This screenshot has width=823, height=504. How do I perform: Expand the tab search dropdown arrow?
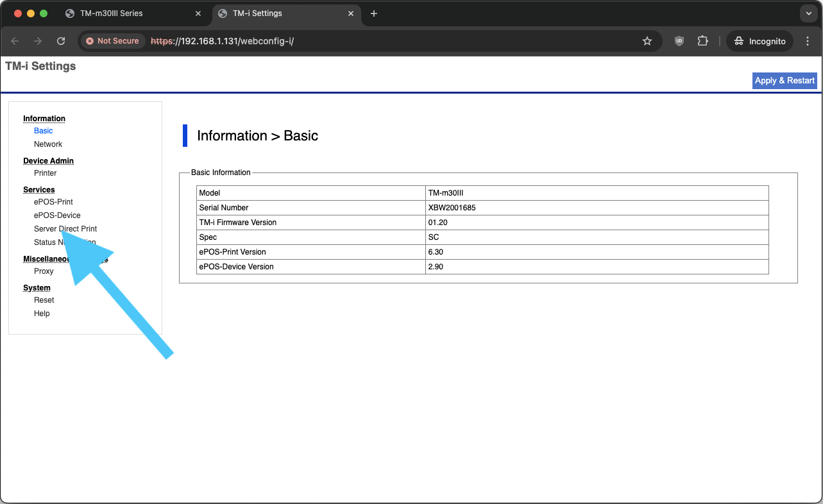click(808, 13)
